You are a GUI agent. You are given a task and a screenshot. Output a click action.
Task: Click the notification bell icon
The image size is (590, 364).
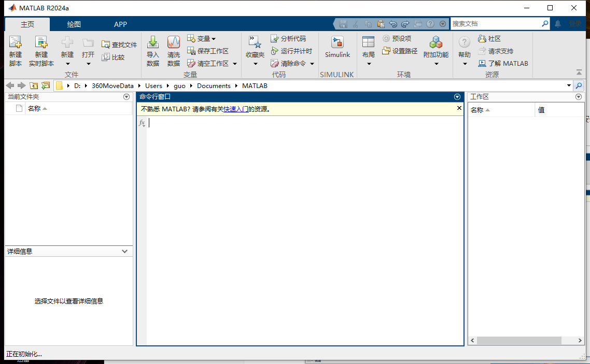558,24
